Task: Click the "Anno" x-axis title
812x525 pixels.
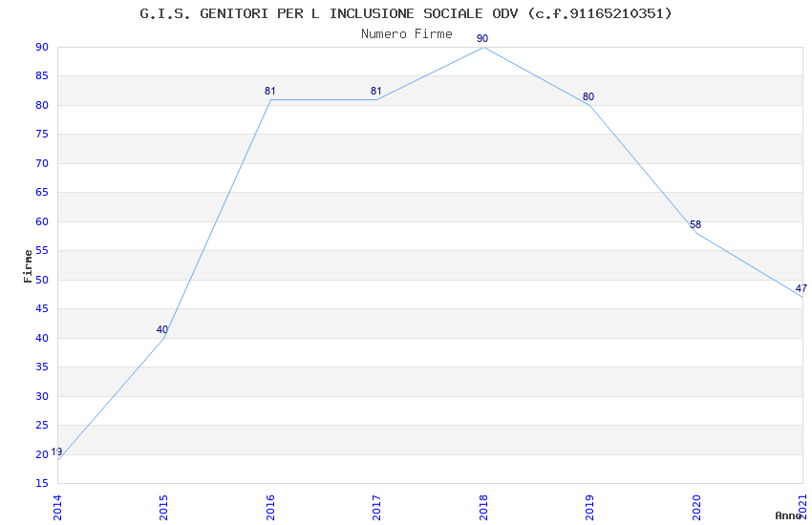Action: (x=788, y=515)
